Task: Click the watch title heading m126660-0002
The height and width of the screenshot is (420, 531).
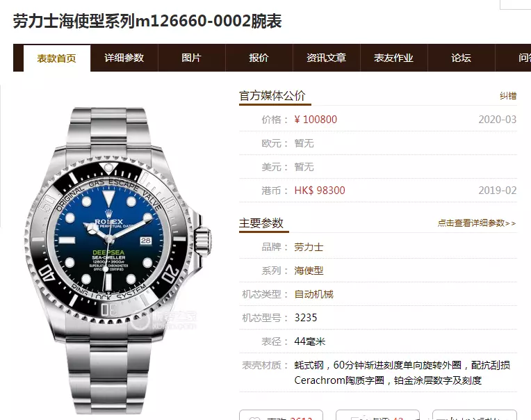Action: pos(147,21)
